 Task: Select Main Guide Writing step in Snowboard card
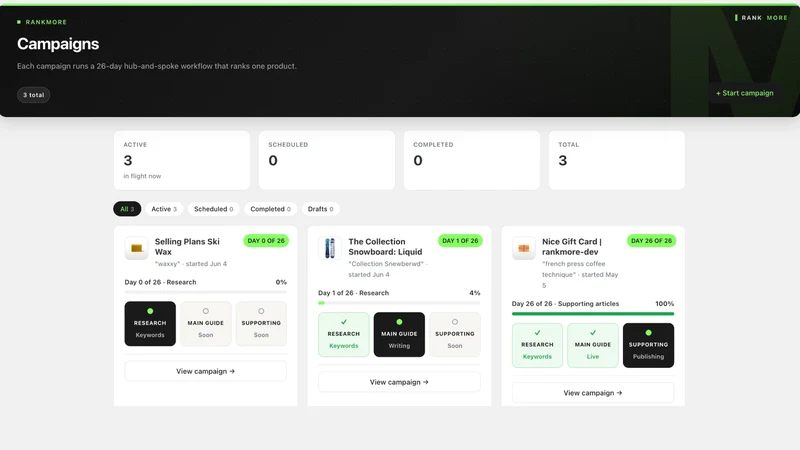pyautogui.click(x=399, y=334)
